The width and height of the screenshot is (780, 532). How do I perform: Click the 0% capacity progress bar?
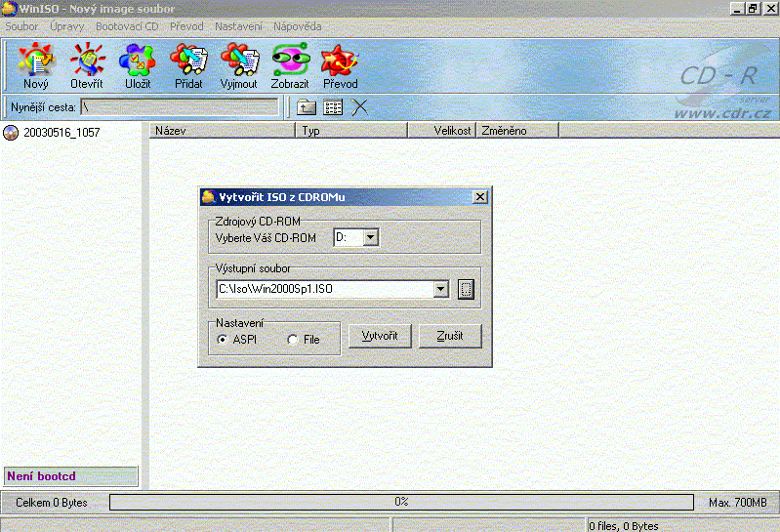click(x=401, y=502)
